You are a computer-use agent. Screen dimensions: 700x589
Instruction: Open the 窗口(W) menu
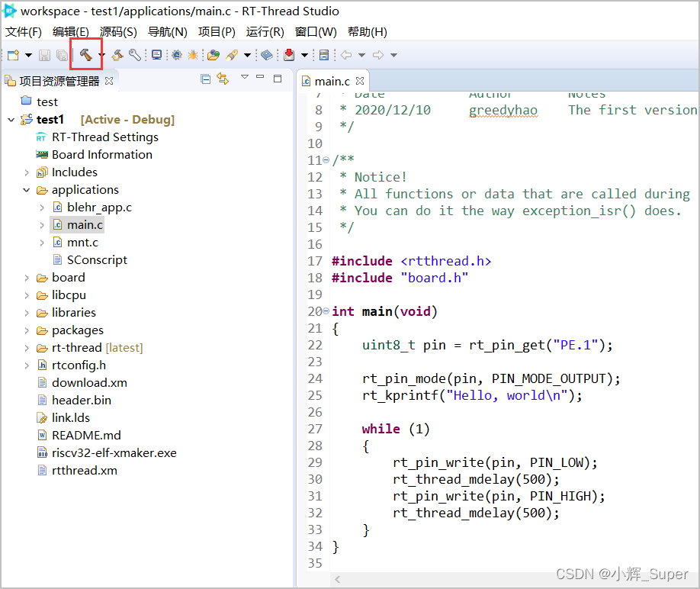[316, 32]
